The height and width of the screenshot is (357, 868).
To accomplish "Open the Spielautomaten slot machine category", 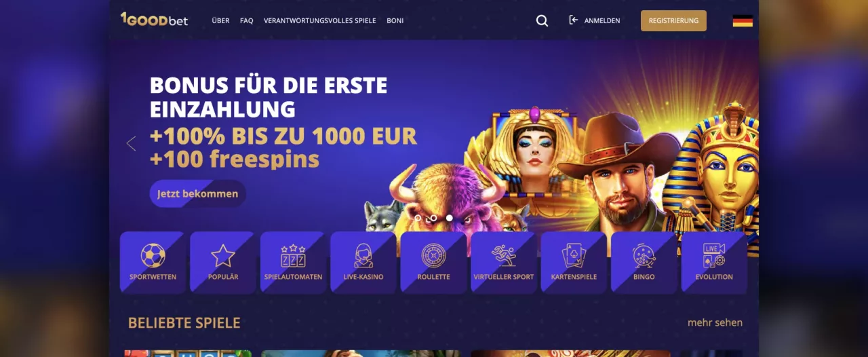I will click(293, 263).
